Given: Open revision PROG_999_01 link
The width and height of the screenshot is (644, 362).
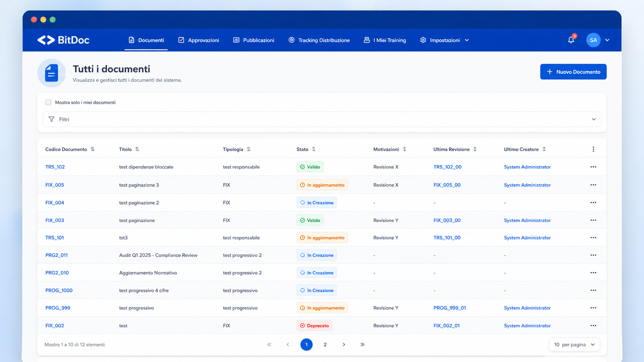Looking at the screenshot, I should [x=449, y=308].
